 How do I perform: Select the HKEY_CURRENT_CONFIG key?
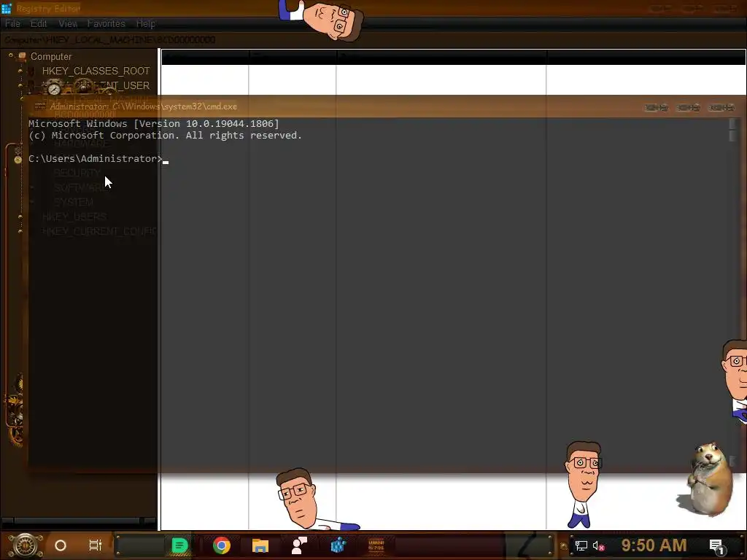point(99,231)
